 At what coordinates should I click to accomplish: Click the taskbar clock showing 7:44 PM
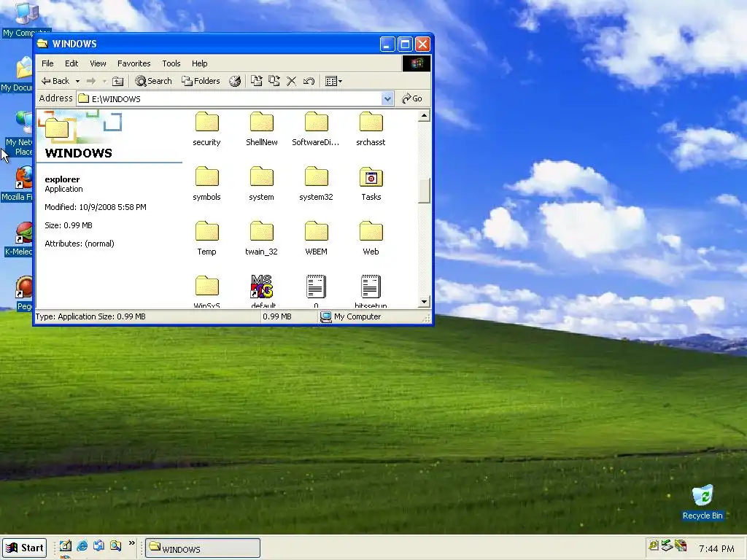[x=716, y=548]
